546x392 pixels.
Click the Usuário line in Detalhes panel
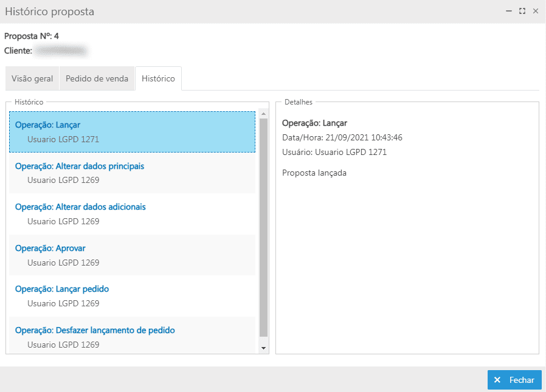tap(334, 153)
